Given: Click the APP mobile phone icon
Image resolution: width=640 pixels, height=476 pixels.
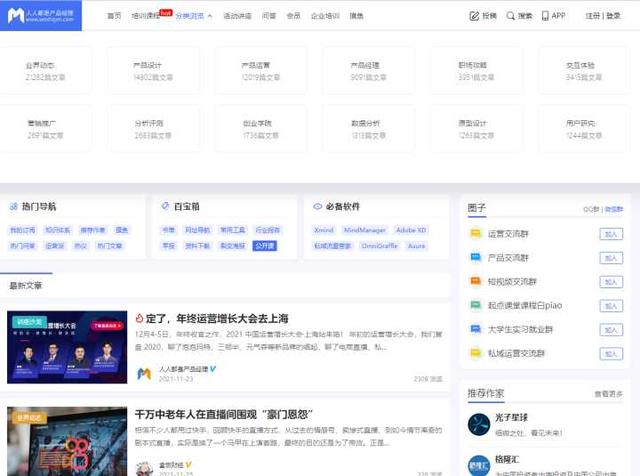Looking at the screenshot, I should [x=546, y=16].
